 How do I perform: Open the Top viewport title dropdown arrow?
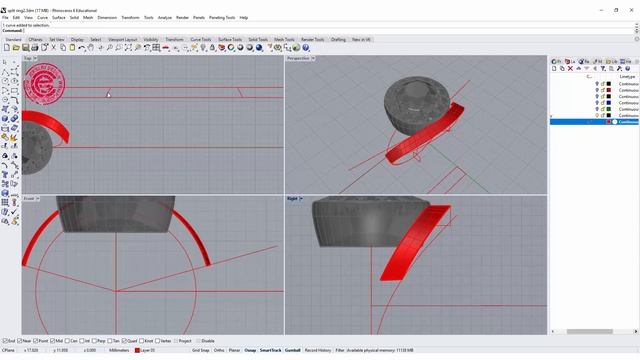(35, 58)
